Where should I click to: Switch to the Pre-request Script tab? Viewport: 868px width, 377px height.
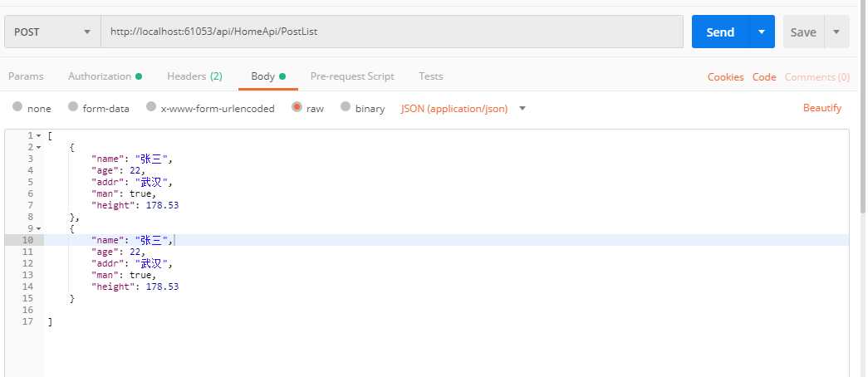point(352,76)
